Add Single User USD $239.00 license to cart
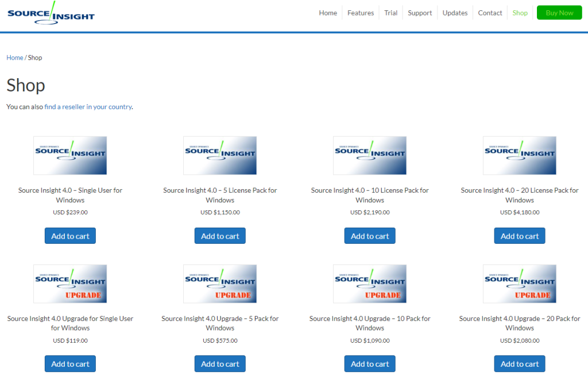The height and width of the screenshot is (376, 588). [70, 236]
